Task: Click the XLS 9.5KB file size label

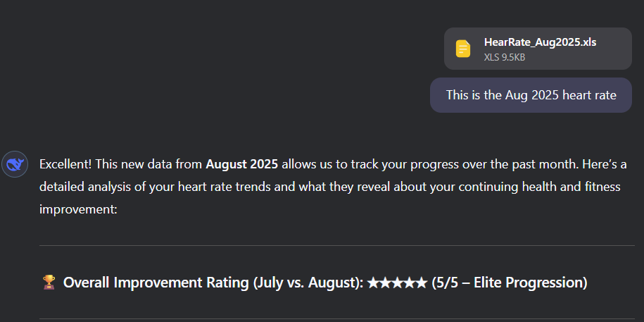Action: click(504, 57)
